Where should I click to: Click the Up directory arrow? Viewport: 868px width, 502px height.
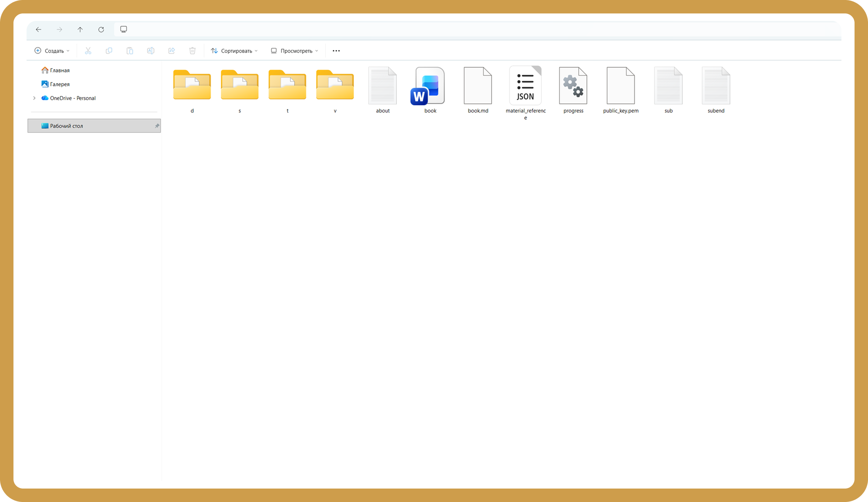coord(80,29)
